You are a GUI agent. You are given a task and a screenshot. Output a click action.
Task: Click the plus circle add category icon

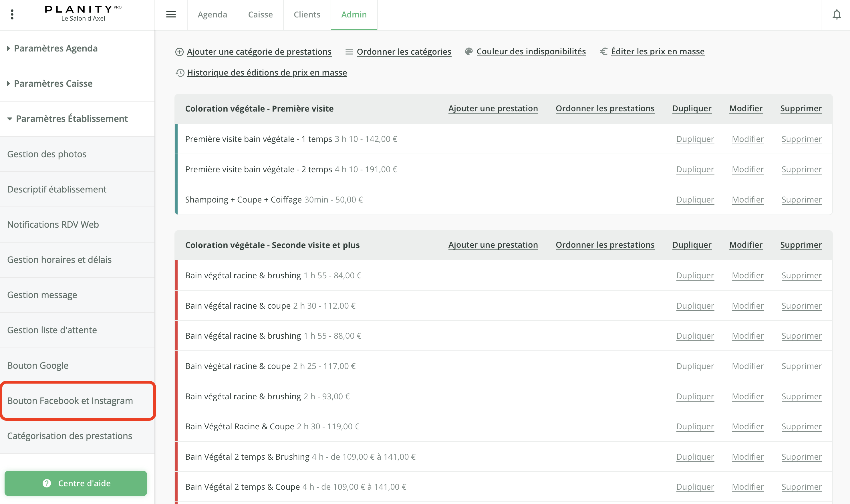pyautogui.click(x=179, y=52)
